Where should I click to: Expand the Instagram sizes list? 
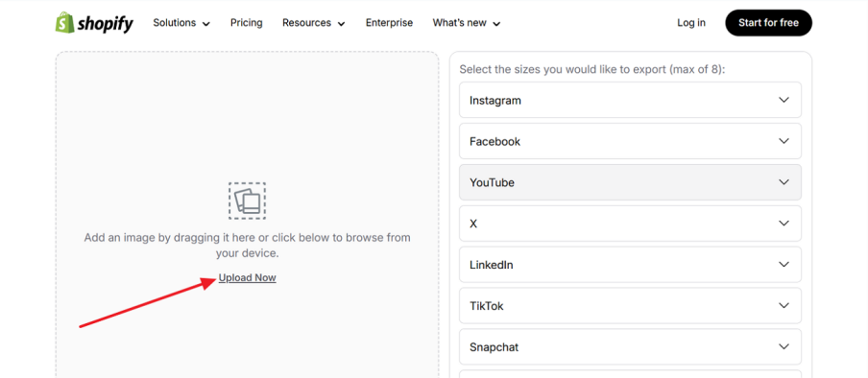tap(630, 100)
